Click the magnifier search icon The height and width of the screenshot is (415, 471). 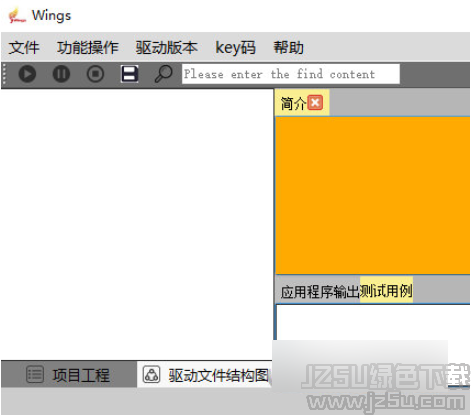[x=163, y=74]
